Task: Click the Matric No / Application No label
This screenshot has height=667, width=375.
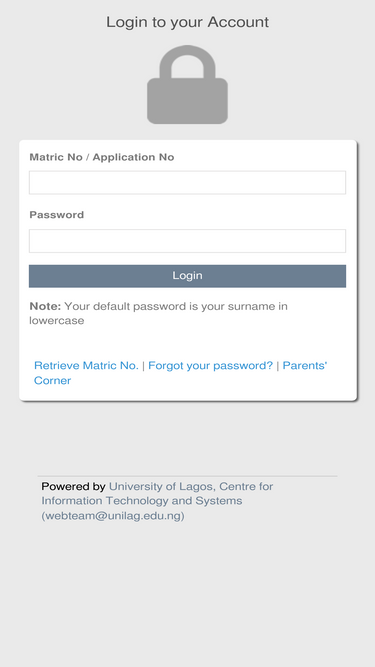Action: click(102, 157)
